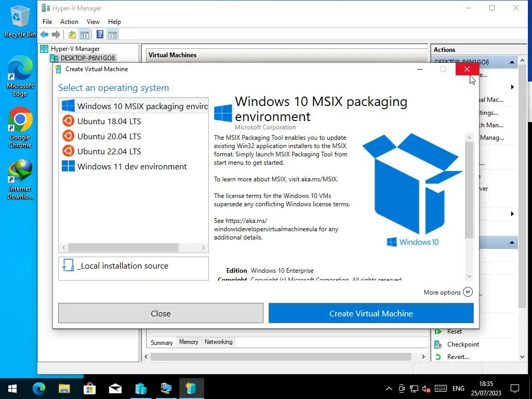Choose Ubuntu 20.04 LTS operating system

tap(134, 137)
